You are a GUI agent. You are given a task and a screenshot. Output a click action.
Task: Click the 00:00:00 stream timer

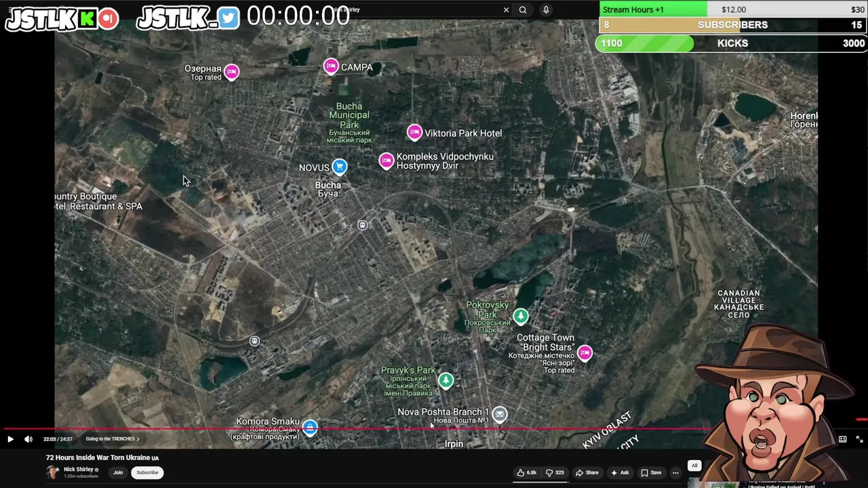pos(298,16)
